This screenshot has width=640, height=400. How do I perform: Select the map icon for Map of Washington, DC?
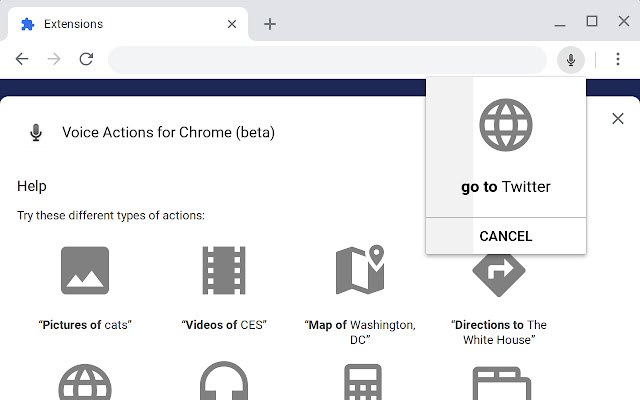(x=360, y=271)
